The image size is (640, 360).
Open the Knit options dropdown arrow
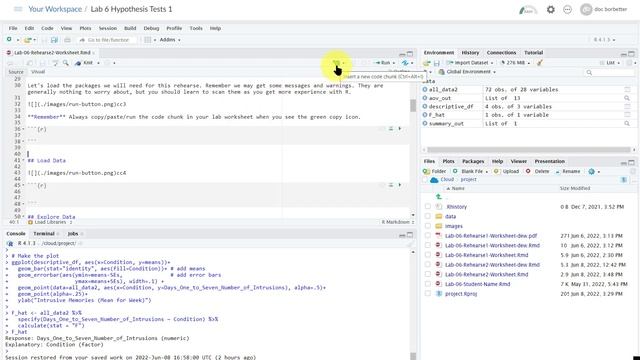(98, 63)
